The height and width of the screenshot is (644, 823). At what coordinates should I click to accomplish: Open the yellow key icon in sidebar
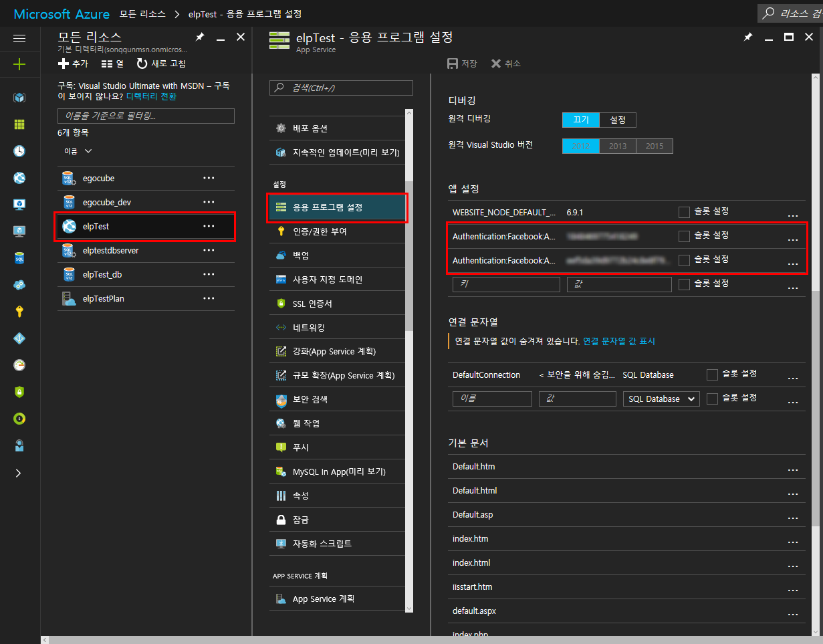point(19,312)
